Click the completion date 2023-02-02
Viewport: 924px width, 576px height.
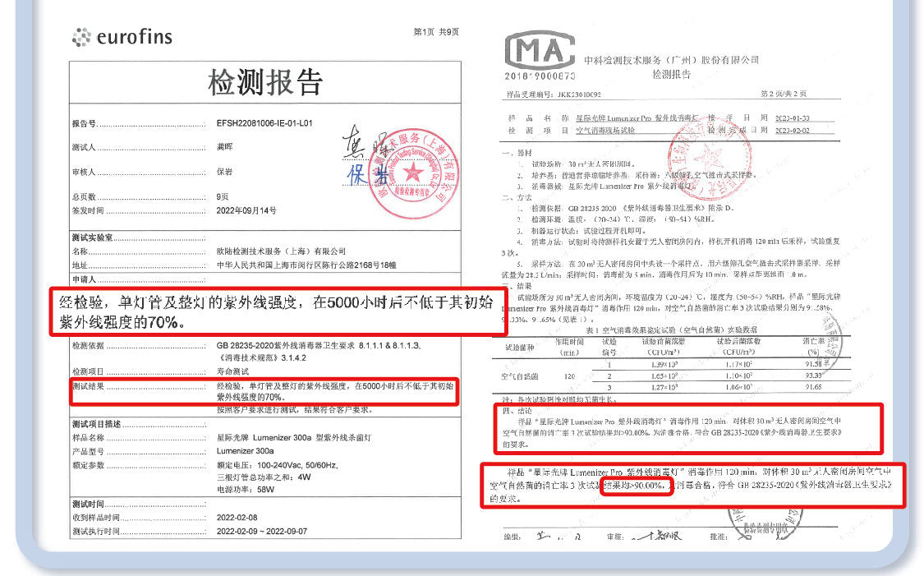[792, 131]
